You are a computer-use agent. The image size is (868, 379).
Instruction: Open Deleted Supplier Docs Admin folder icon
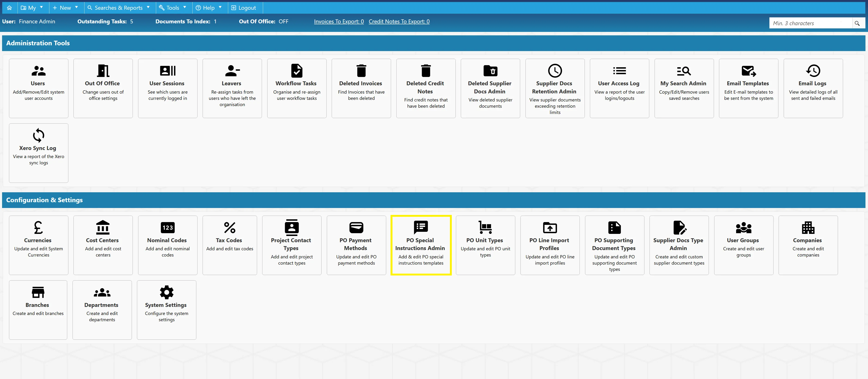coord(490,71)
